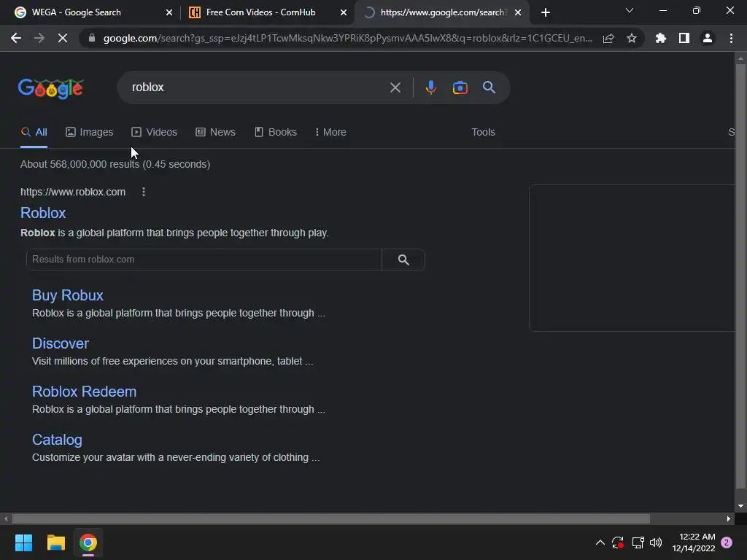
Task: Click the Google holiday logo
Action: [x=51, y=88]
